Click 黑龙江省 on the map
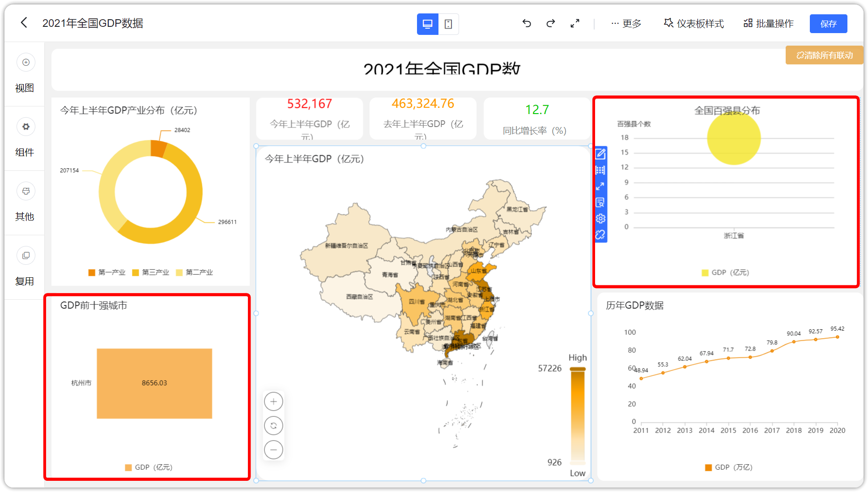This screenshot has width=868, height=492. [x=517, y=209]
